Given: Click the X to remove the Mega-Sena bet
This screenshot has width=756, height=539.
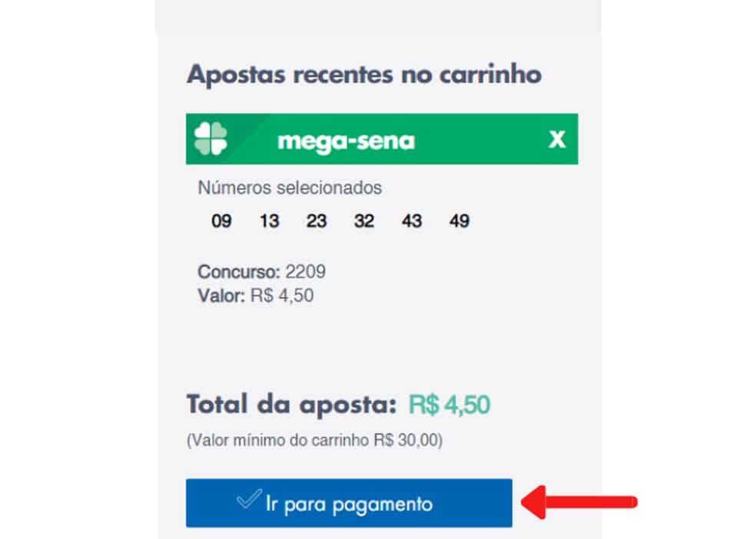Looking at the screenshot, I should pyautogui.click(x=555, y=139).
